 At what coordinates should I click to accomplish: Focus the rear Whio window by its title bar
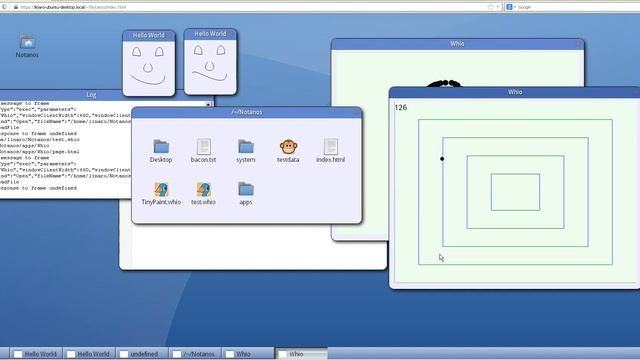click(x=457, y=44)
